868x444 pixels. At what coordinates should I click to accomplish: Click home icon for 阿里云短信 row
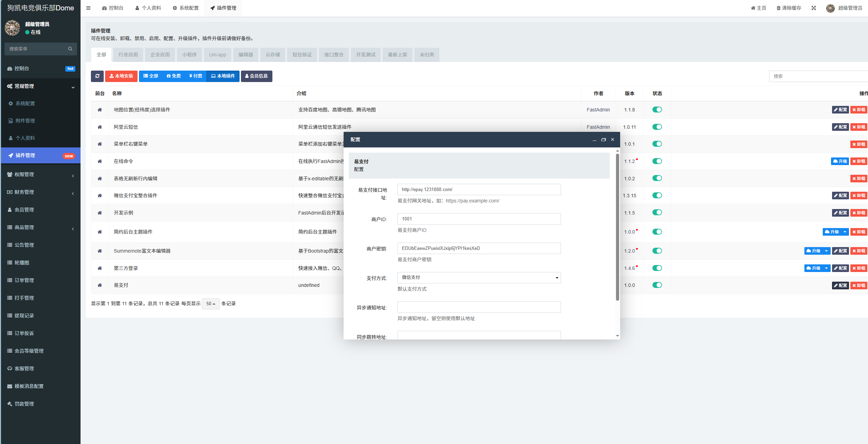pos(100,127)
